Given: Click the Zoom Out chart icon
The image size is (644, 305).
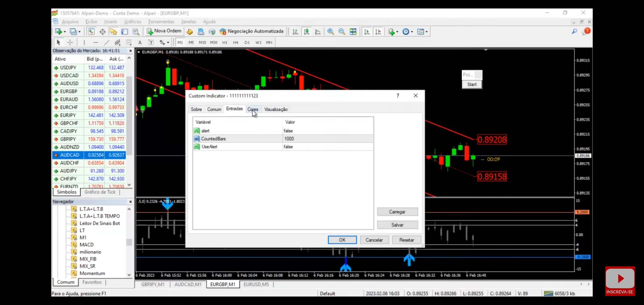Looking at the screenshot, I should pos(341,32).
